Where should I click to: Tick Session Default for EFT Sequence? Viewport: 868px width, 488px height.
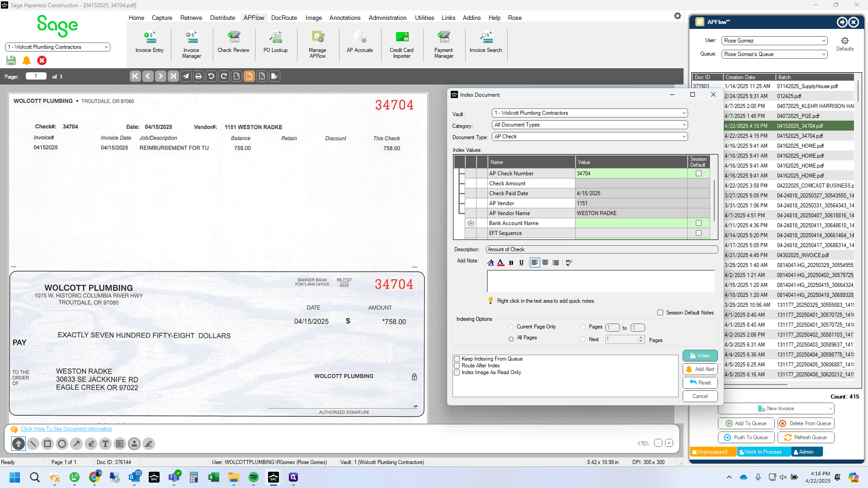click(x=698, y=233)
